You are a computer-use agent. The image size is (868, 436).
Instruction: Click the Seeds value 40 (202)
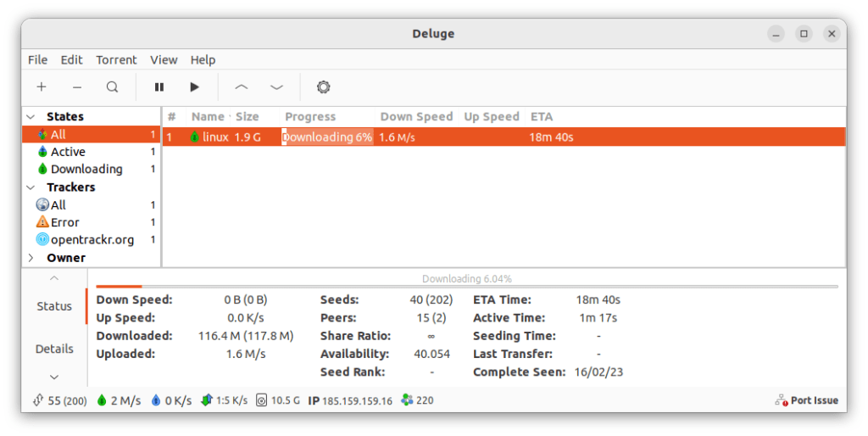(x=431, y=299)
